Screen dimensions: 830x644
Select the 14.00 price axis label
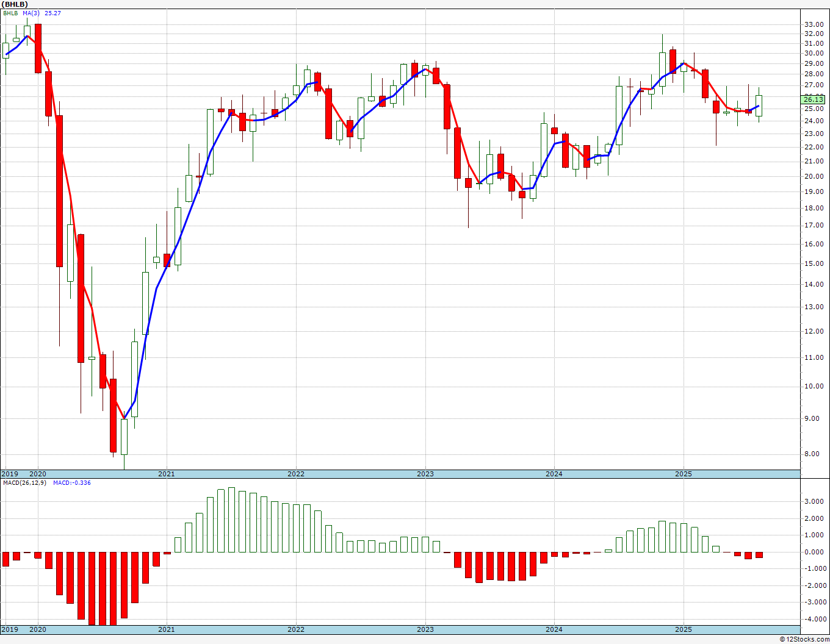tap(814, 284)
